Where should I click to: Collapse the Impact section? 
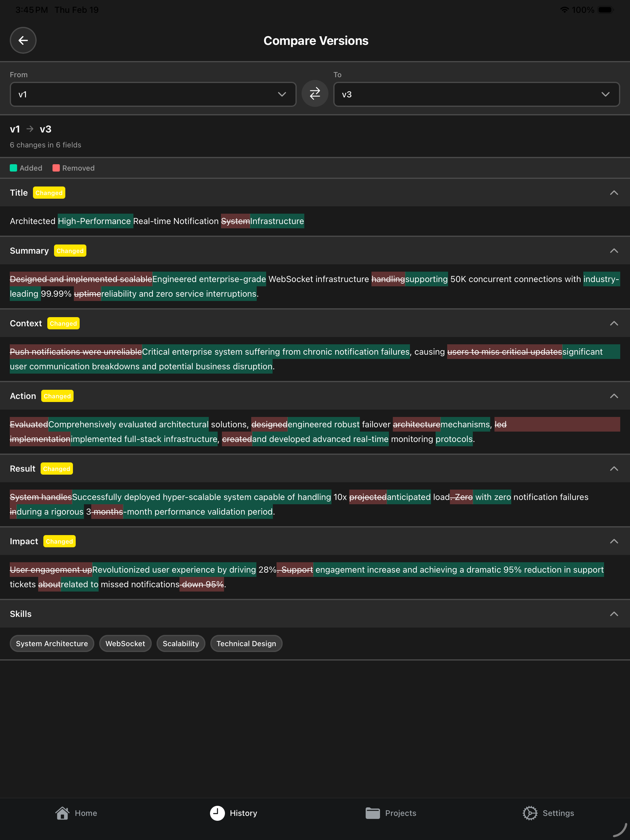coord(614,541)
